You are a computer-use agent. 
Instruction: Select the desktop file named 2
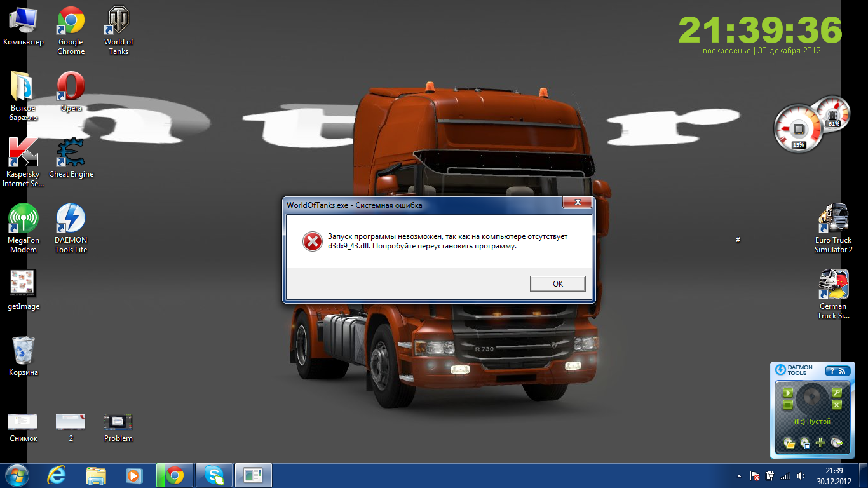(71, 427)
